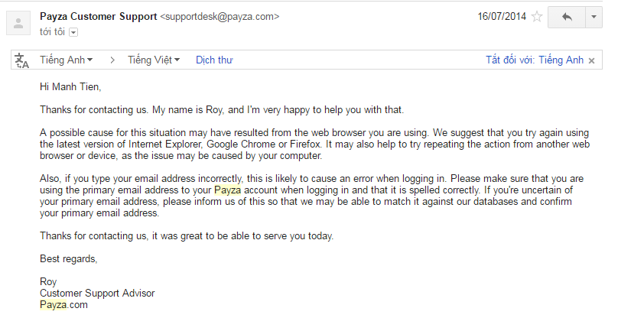Screen dimensions: 644x318
Task: Click the date 16/07/2014
Action: click(502, 16)
